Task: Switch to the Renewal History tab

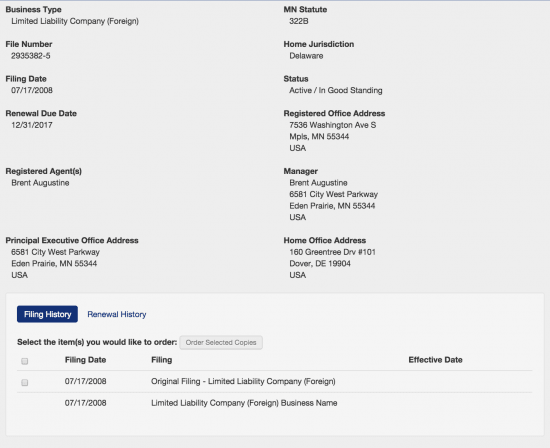Action: pos(117,314)
